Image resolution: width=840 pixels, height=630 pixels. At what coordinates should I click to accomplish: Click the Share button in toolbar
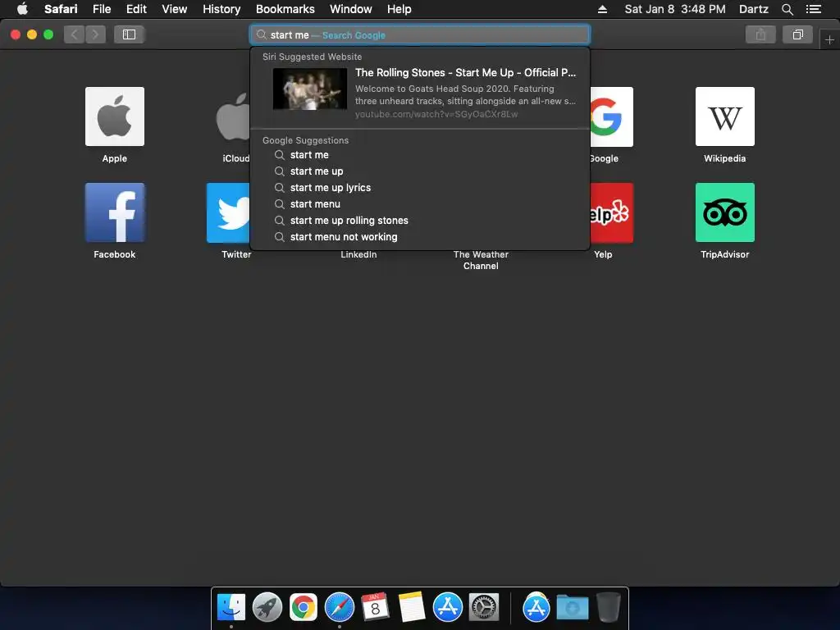tap(760, 34)
